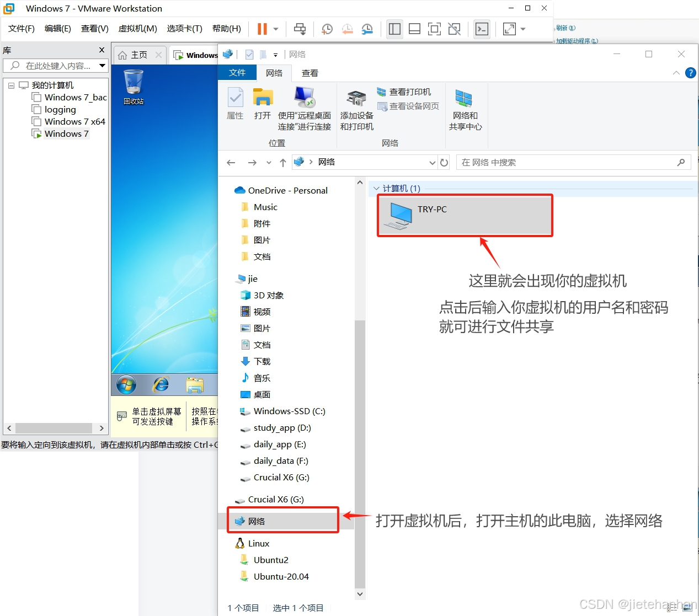
Task: Open the stretch display dropdown arrow
Action: pyautogui.click(x=523, y=29)
